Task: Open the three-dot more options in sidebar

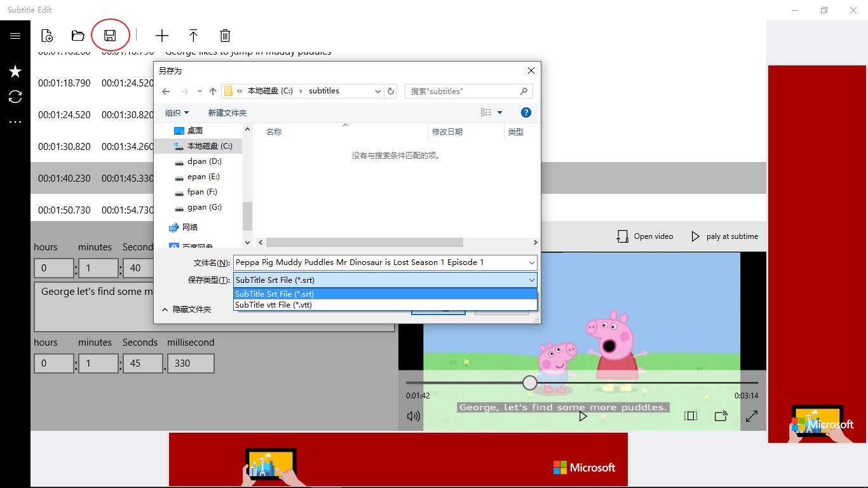Action: tap(15, 121)
